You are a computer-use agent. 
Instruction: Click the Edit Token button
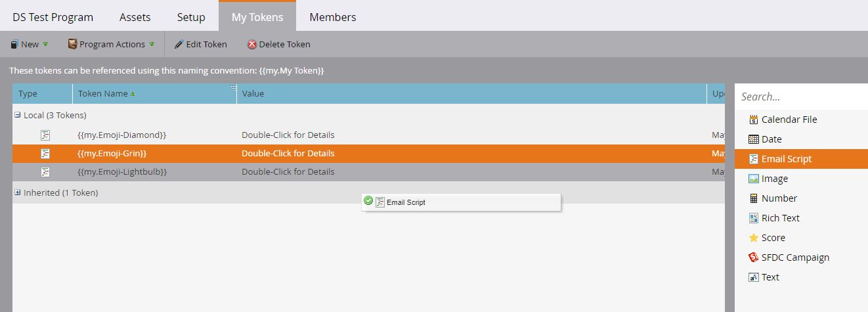tap(200, 44)
